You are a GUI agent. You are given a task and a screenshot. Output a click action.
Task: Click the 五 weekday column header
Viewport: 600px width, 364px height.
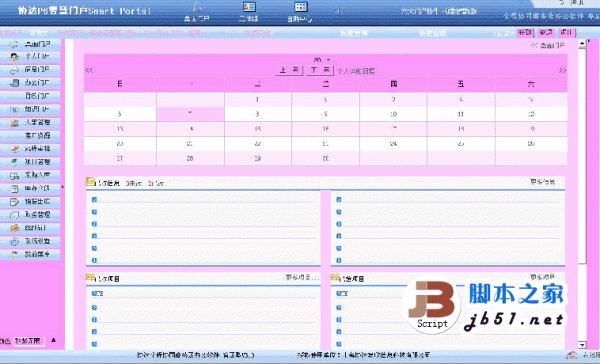click(461, 84)
